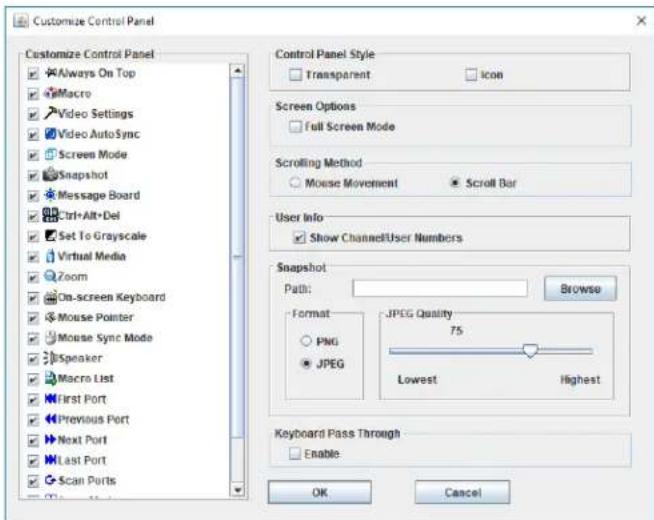Enable Keyboard Pass Through checkbox
Viewport: 654px width, 520px height.
pyautogui.click(x=295, y=453)
